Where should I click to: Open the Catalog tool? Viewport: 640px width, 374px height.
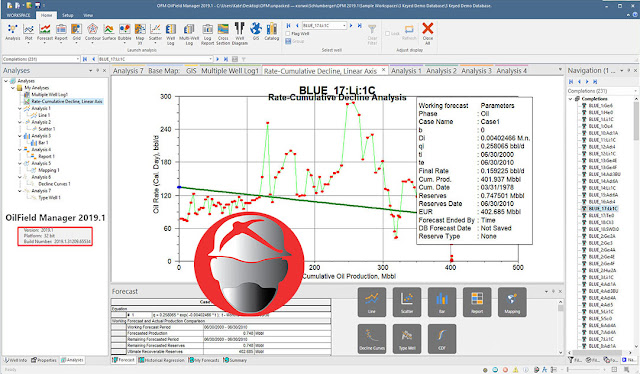click(271, 32)
